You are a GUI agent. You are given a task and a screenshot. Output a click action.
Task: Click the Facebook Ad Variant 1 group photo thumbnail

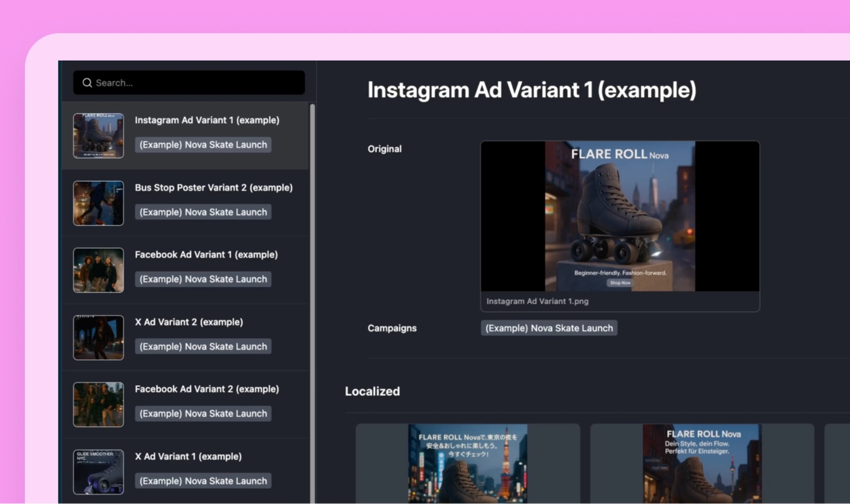pos(98,270)
